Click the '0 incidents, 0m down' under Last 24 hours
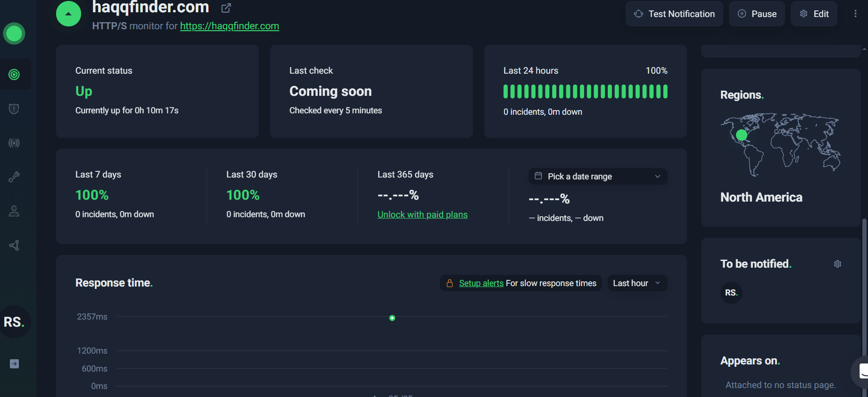 coord(543,112)
